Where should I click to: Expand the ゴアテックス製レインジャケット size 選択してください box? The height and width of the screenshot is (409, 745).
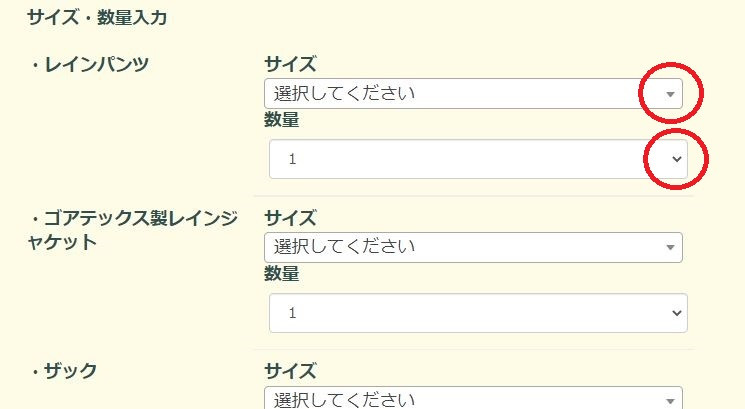click(x=450, y=248)
